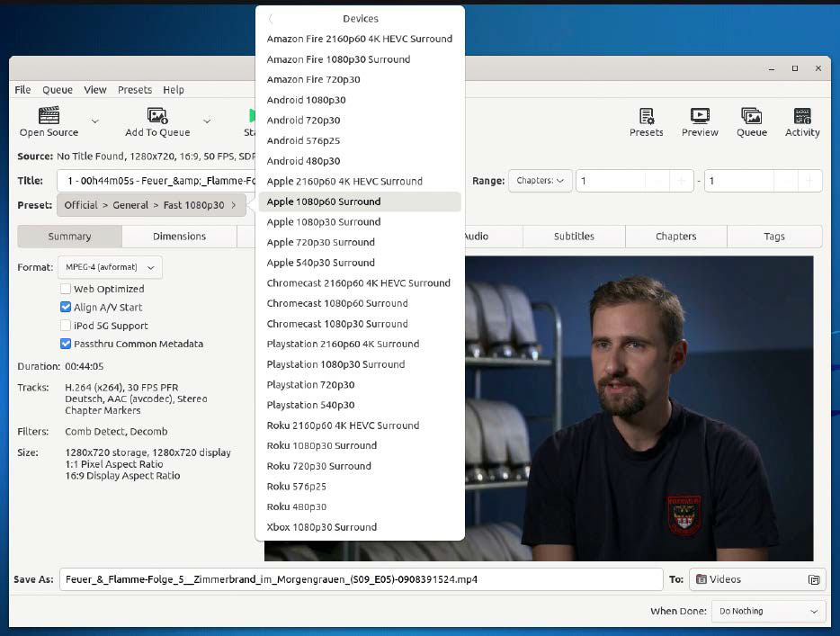This screenshot has height=636, width=840.
Task: Increase the ending chapter with plus stepper
Action: coord(809,180)
